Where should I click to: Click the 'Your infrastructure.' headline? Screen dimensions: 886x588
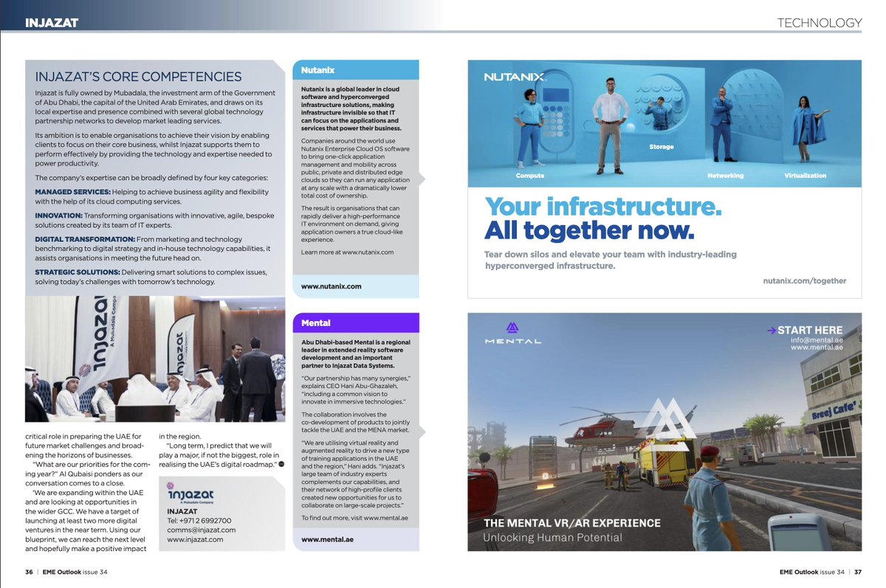tap(602, 207)
